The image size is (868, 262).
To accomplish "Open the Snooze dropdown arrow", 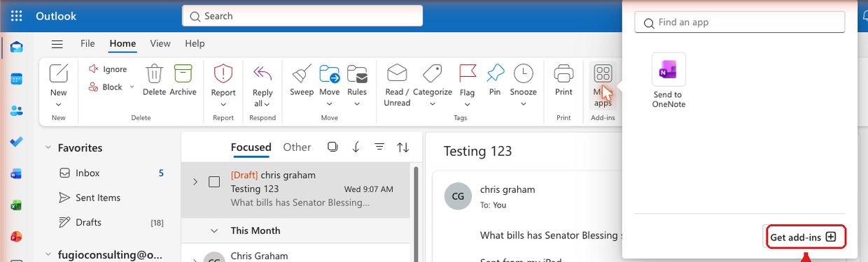I will [x=523, y=105].
